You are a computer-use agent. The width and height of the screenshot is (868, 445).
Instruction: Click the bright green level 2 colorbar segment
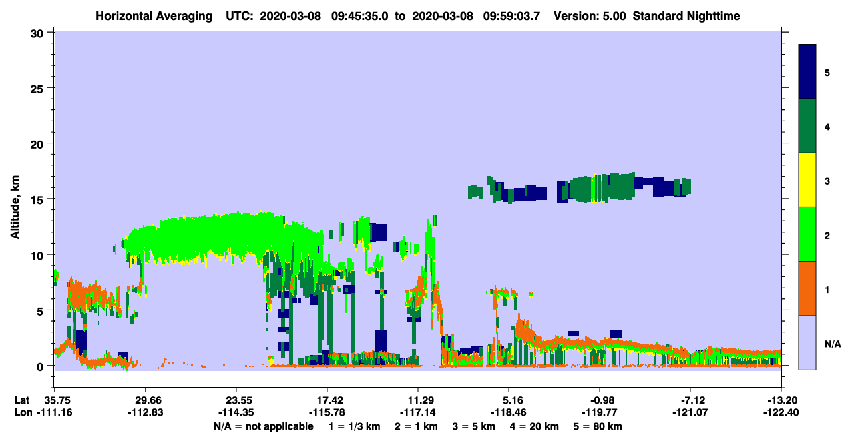click(807, 234)
